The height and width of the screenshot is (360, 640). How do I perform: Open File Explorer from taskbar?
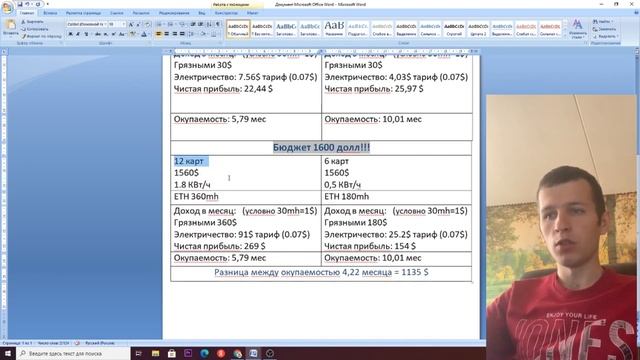pos(156,353)
